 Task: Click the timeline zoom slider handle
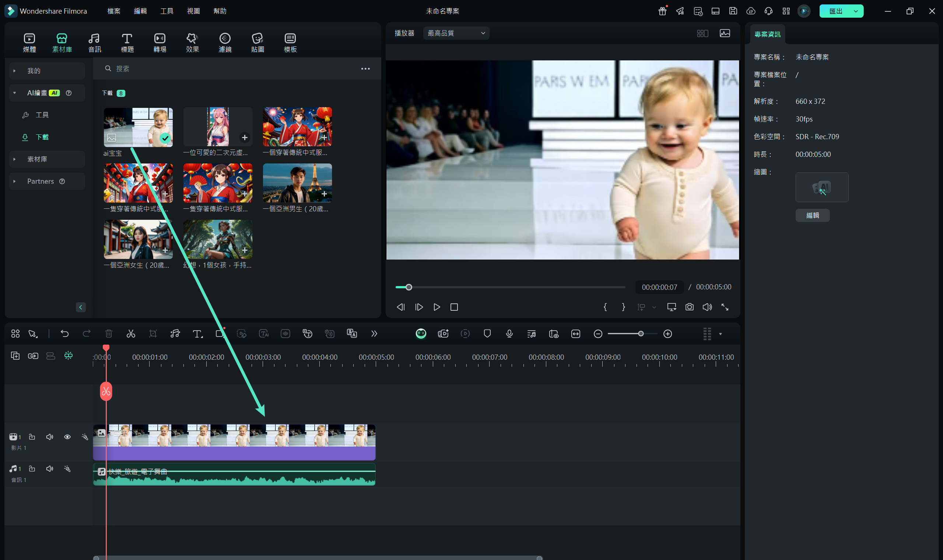click(641, 334)
